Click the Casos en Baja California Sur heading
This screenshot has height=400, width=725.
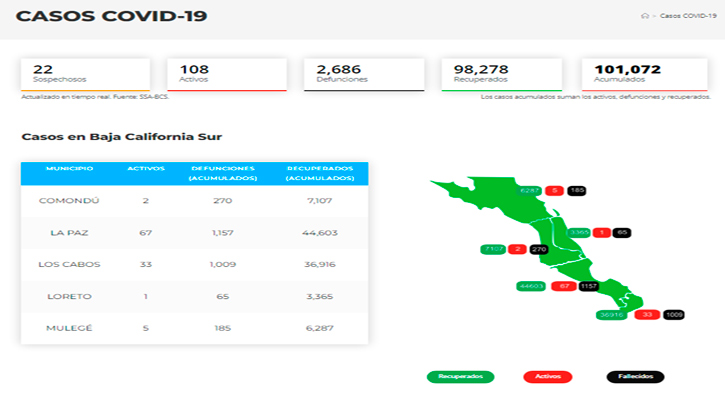point(122,137)
